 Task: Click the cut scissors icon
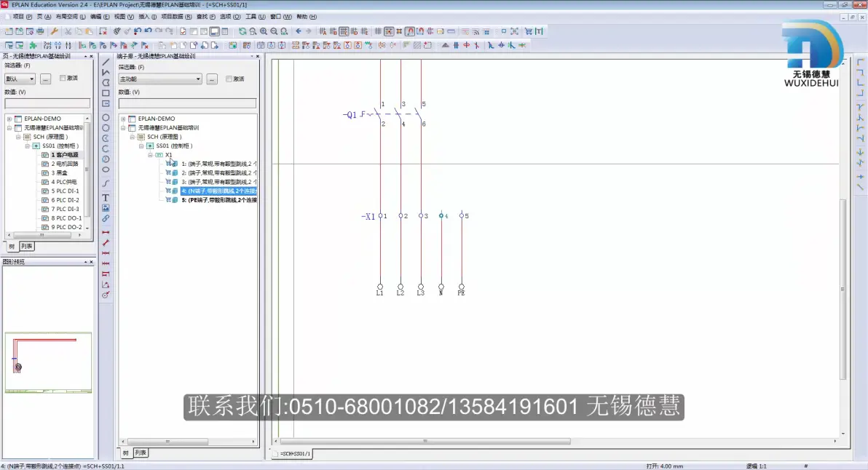[x=68, y=31]
